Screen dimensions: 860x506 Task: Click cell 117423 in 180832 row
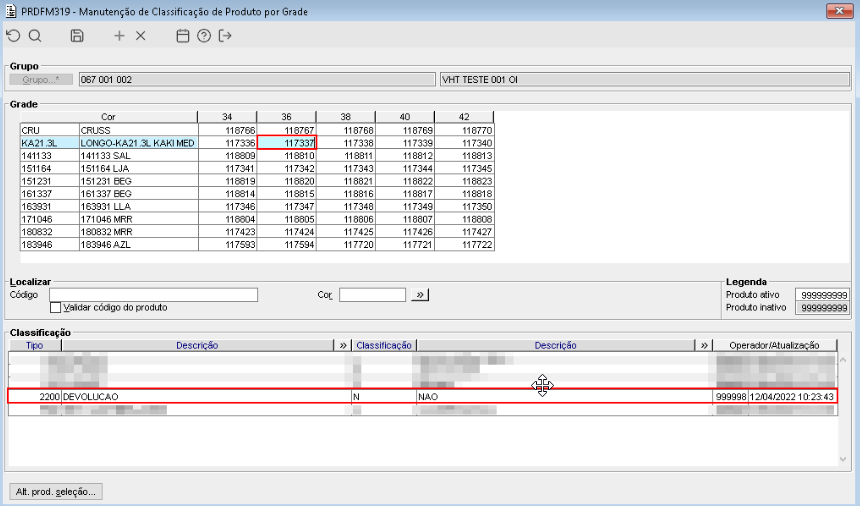pos(228,232)
